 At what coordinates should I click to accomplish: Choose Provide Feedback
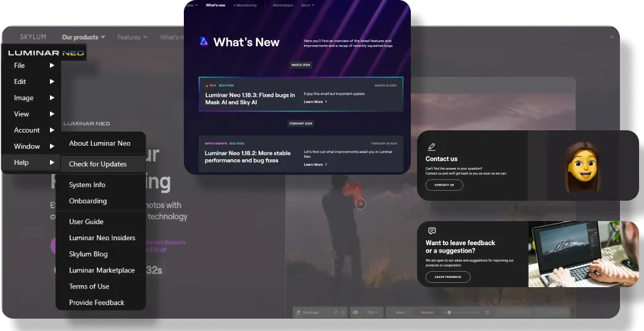coord(97,303)
